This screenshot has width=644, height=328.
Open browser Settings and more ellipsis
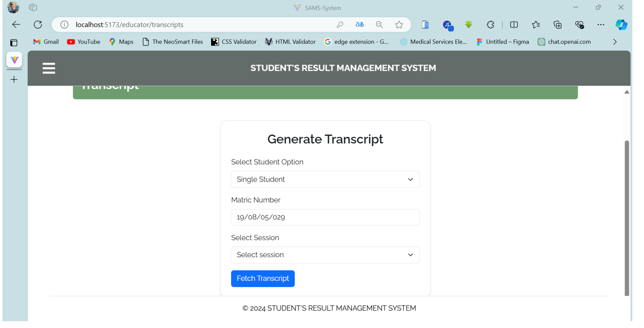601,25
